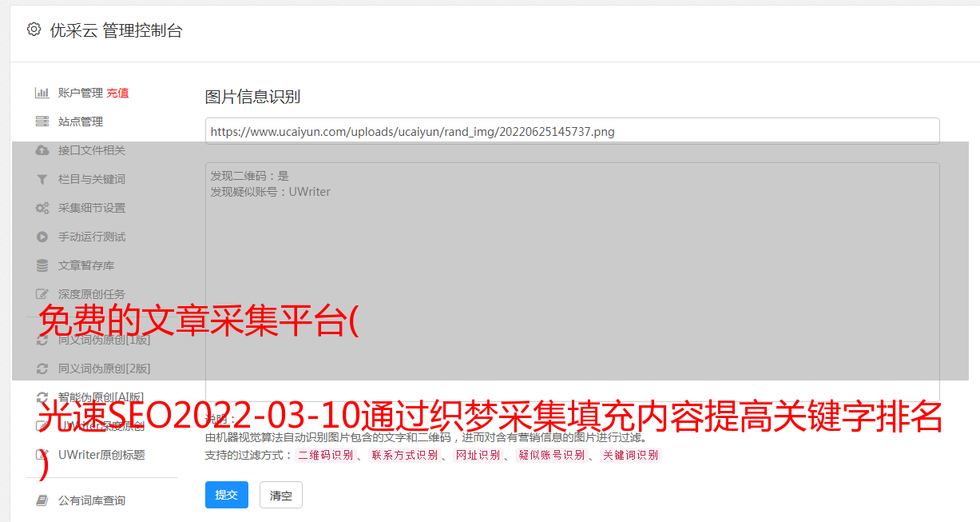Select the 联系方式识别 filter tag
Image resolution: width=980 pixels, height=522 pixels.
click(x=404, y=456)
